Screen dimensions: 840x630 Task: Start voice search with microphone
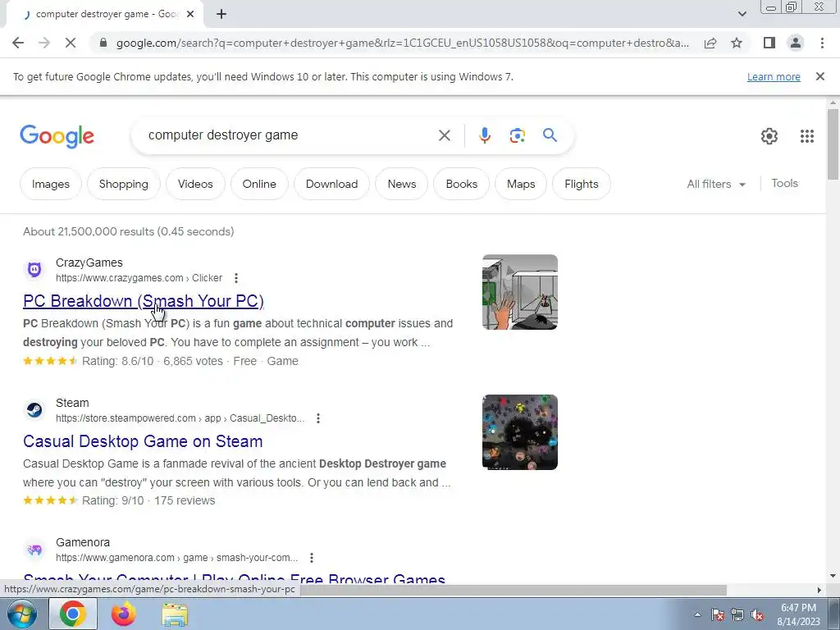484,135
